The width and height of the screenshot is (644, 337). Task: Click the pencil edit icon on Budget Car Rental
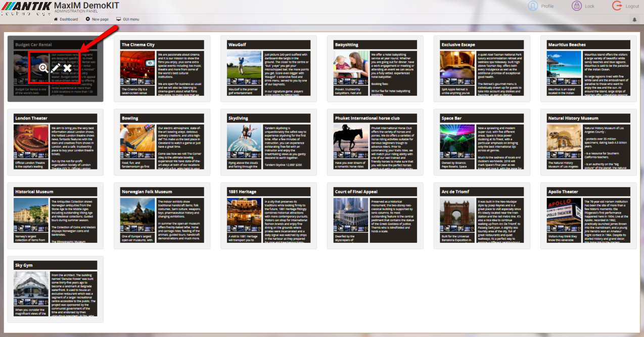click(x=56, y=68)
